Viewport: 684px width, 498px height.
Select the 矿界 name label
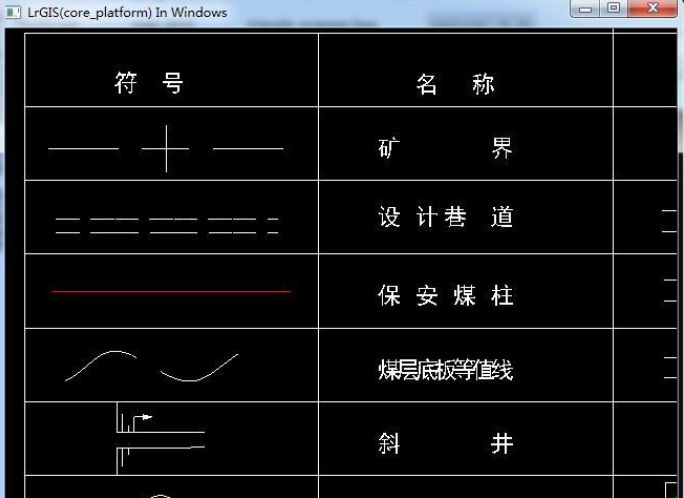pyautogui.click(x=446, y=149)
